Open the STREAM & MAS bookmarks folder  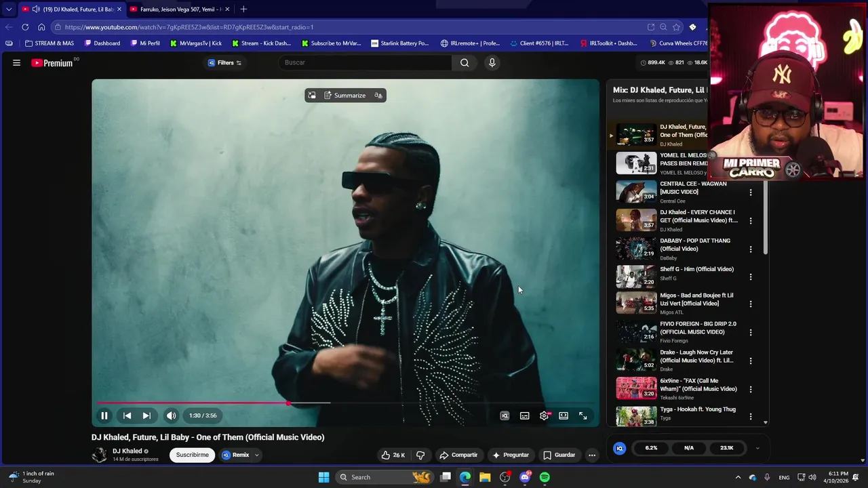click(50, 43)
